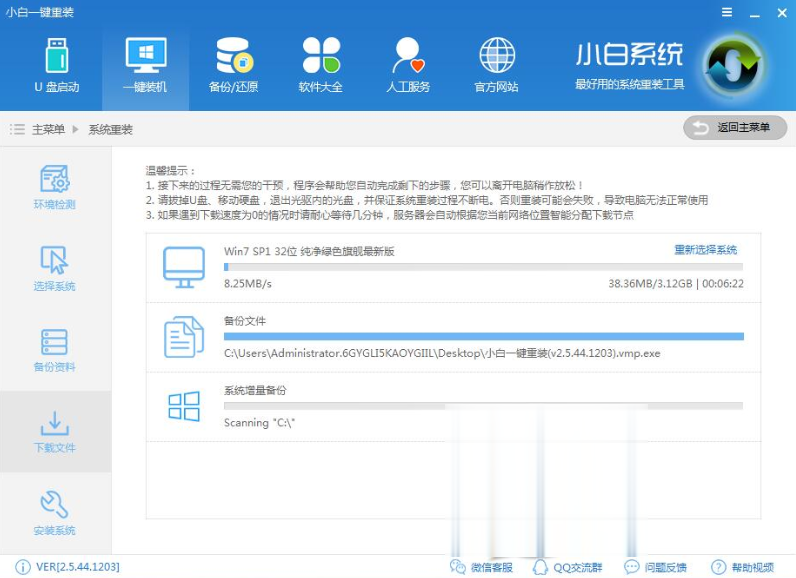This screenshot has width=796, height=578.
Task: Close the 小白一键重装 window
Action: tap(782, 13)
